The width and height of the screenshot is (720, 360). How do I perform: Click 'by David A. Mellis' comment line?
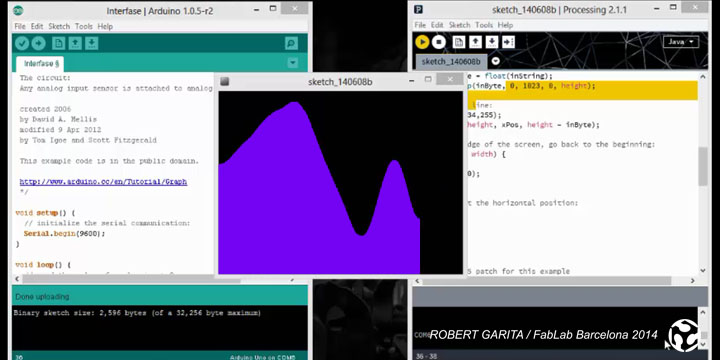coord(58,119)
